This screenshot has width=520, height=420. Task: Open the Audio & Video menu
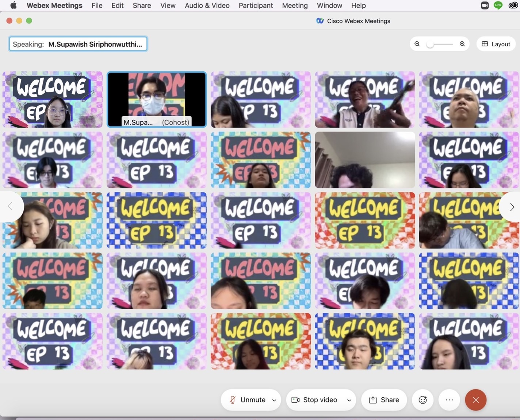point(207,5)
